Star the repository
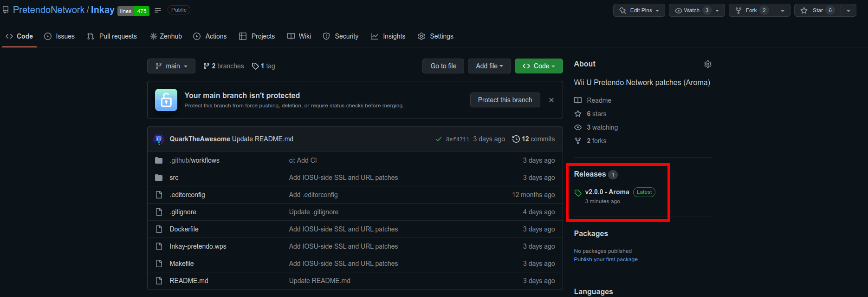Viewport: 868px width, 297px height. coord(817,10)
